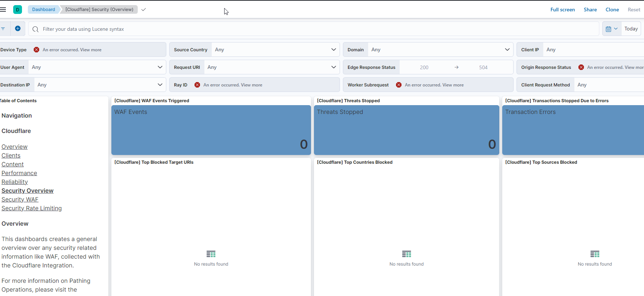Open the Security Rate Limiting link

[x=32, y=208]
